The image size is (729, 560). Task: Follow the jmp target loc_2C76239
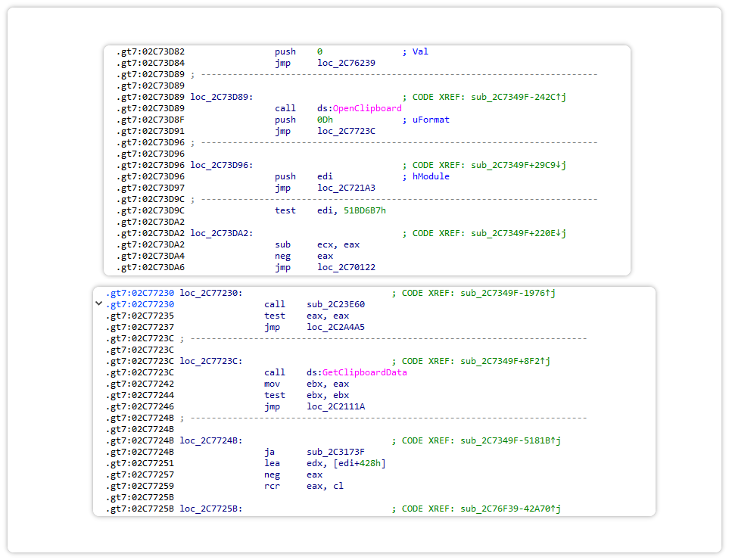346,63
